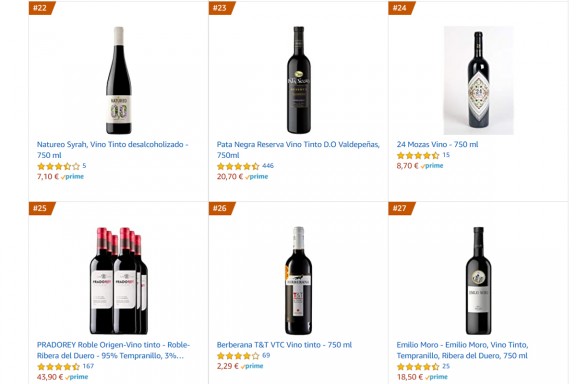Click the star rating of Berberana T&T

[238, 356]
